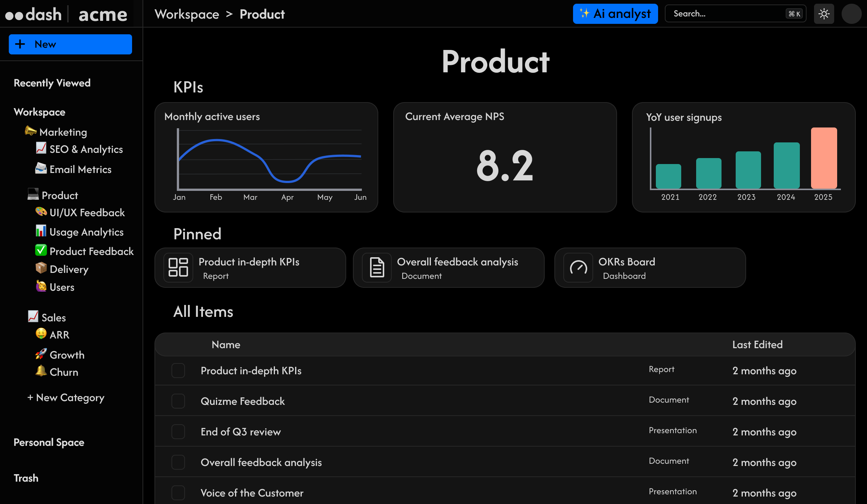Check the Quizme Feedback row checkbox
The height and width of the screenshot is (504, 867).
(x=178, y=401)
